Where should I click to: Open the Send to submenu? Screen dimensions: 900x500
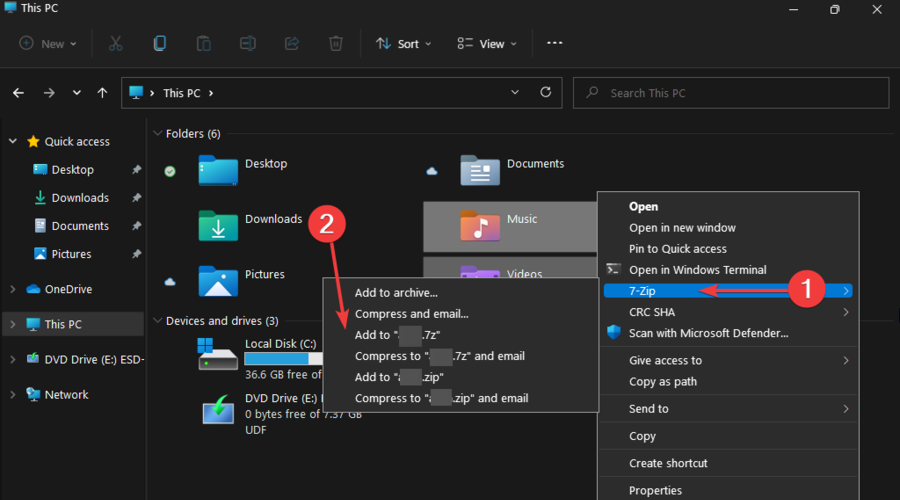click(x=728, y=409)
